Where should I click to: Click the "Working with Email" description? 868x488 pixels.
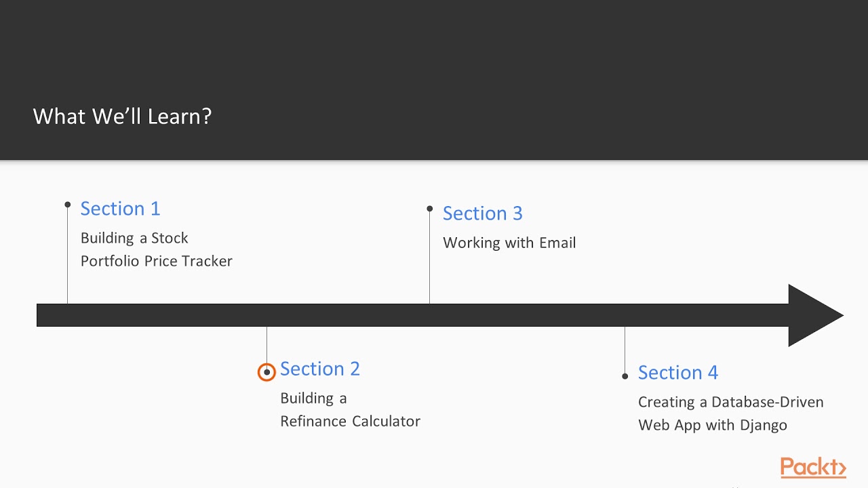[x=509, y=243]
